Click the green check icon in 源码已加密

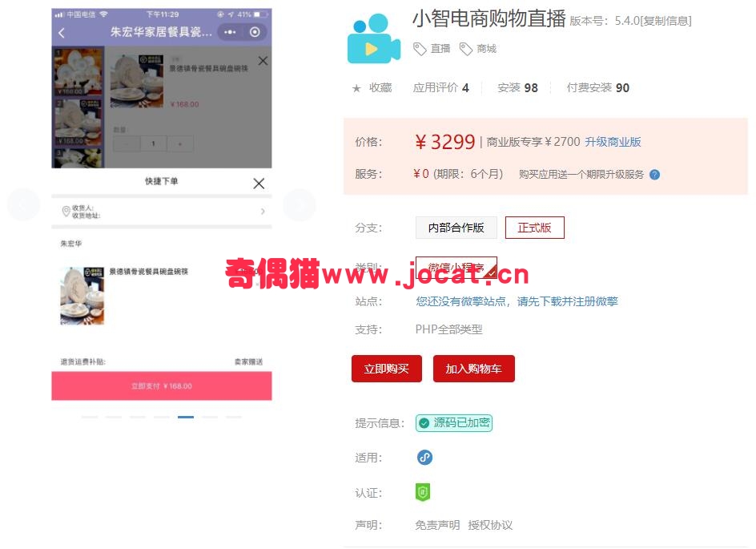[424, 423]
